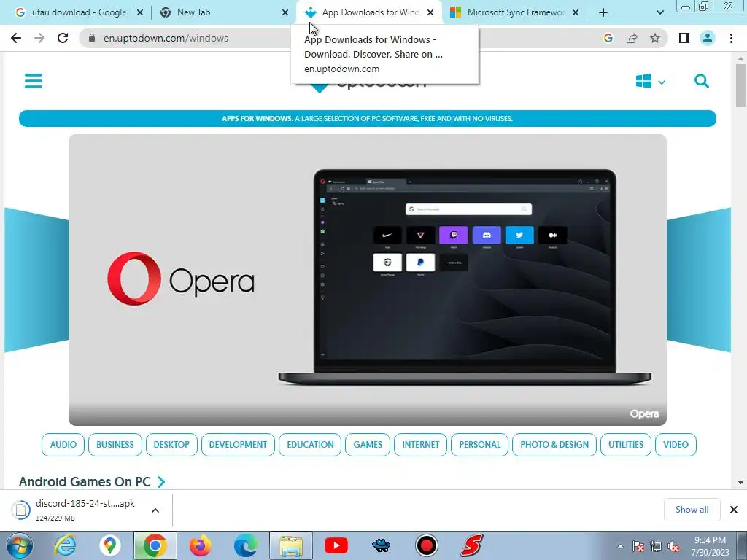
Task: Launch Internet Explorer from taskbar
Action: point(65,545)
